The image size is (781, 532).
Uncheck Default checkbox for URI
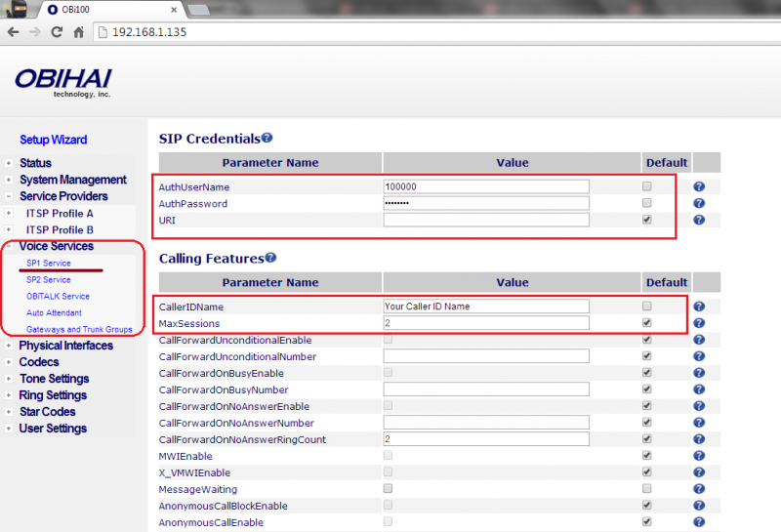coord(647,220)
